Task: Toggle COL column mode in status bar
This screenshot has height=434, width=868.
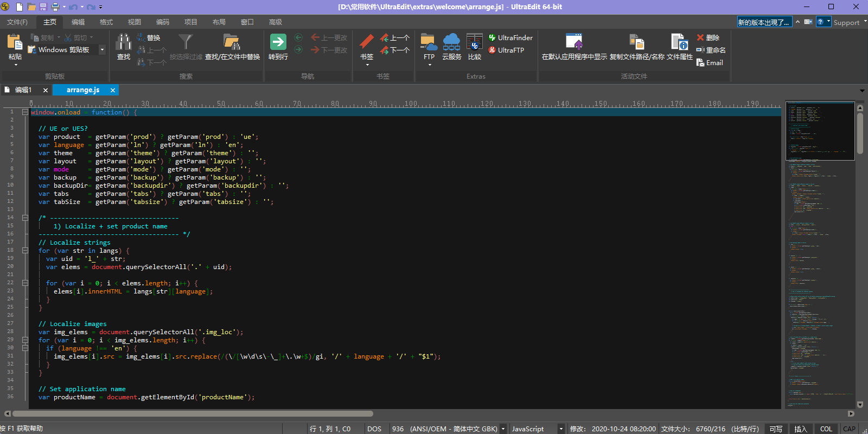Action: click(x=826, y=429)
